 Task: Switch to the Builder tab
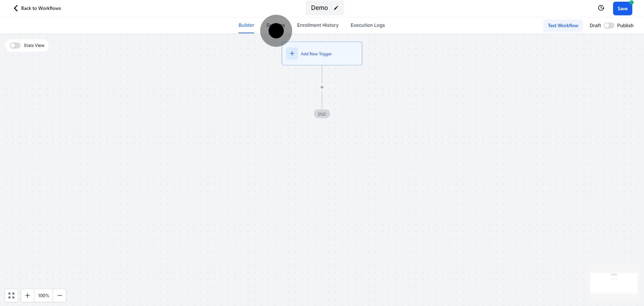[x=246, y=25]
